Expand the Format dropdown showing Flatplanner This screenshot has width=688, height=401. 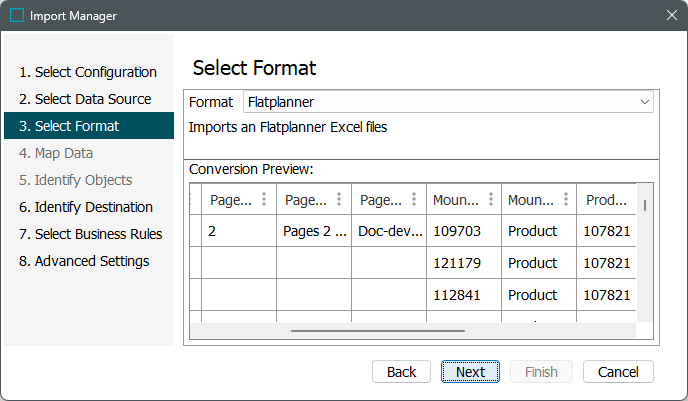pos(645,102)
